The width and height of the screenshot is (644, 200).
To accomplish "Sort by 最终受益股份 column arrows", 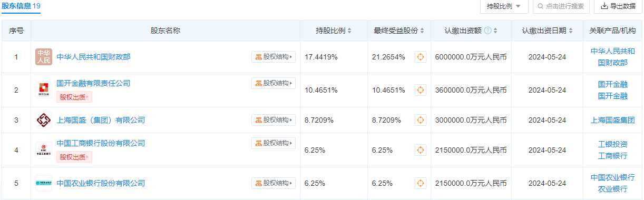I will pyautogui.click(x=422, y=31).
